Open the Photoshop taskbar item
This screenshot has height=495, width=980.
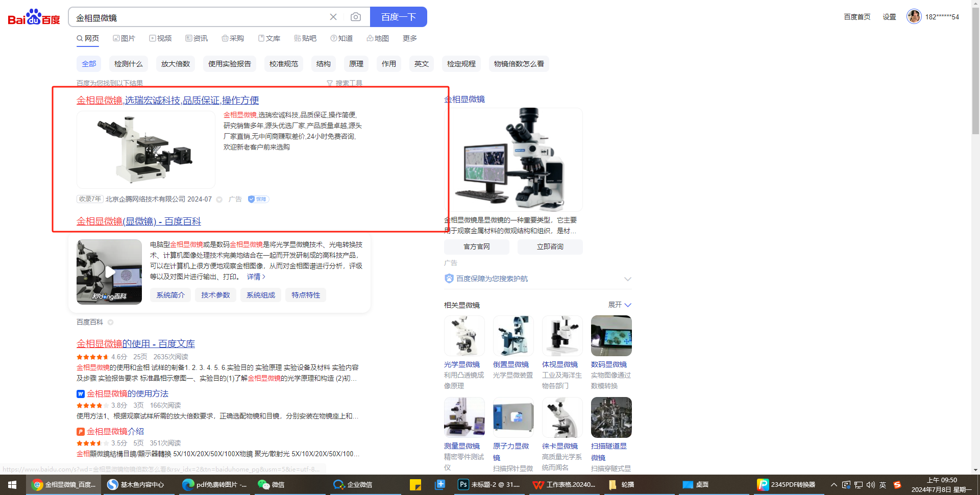point(489,485)
